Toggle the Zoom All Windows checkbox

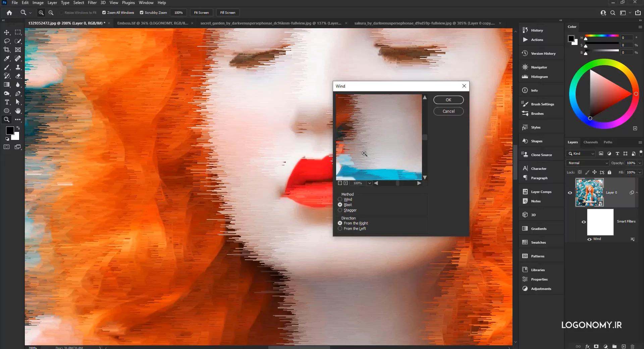[x=104, y=13]
